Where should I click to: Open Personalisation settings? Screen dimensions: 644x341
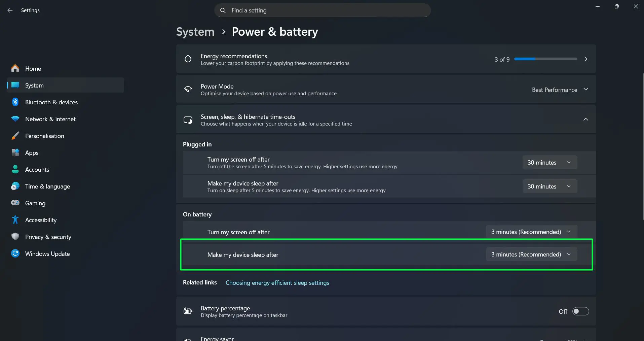coord(45,136)
